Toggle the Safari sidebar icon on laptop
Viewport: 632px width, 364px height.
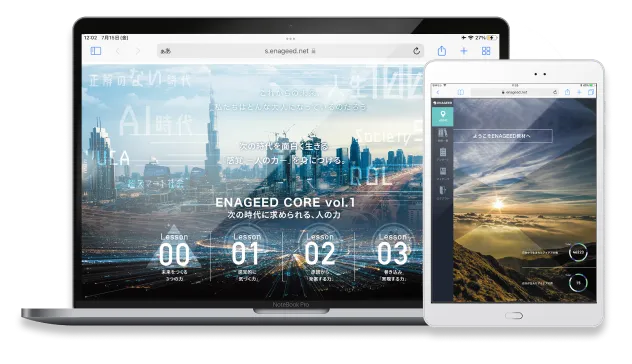96,51
